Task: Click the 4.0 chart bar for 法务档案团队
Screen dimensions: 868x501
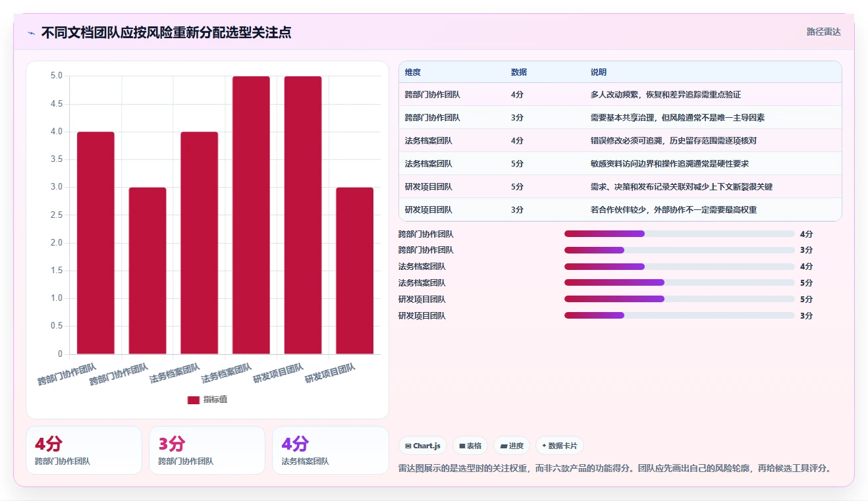Action: tap(200, 243)
